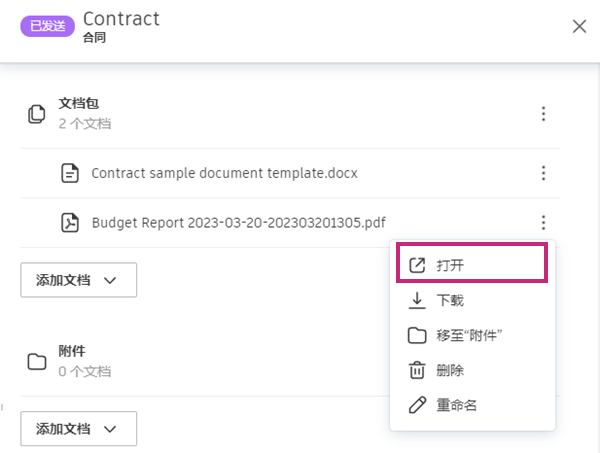600x453 pixels.
Task: Select 移至"附件" menu option
Action: point(469,335)
